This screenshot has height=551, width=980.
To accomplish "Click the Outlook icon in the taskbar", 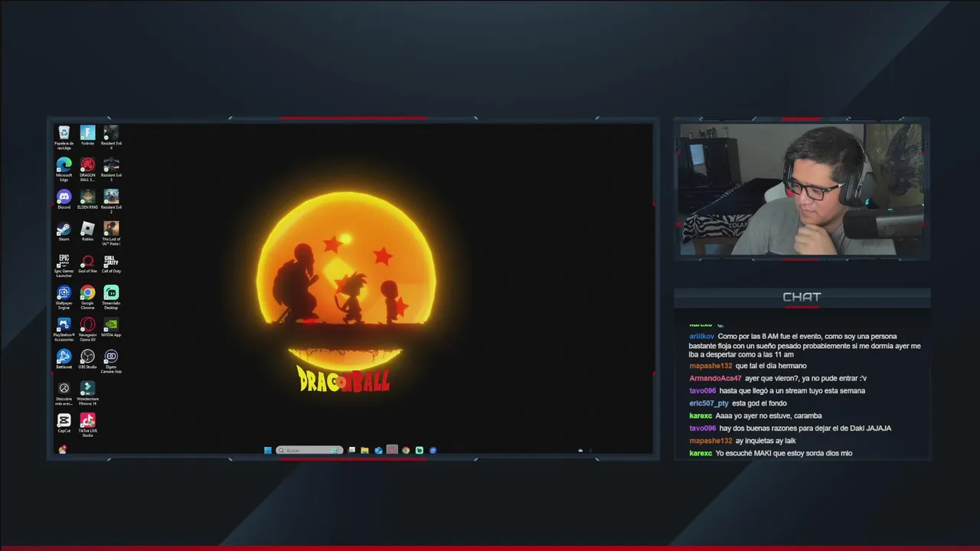I will click(x=378, y=450).
